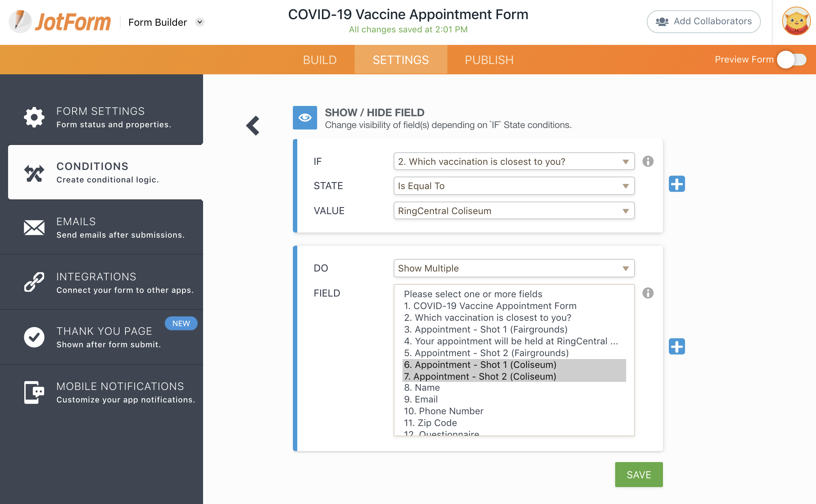The width and height of the screenshot is (816, 504).
Task: Click the info icon beside FIELD list
Action: tap(648, 293)
